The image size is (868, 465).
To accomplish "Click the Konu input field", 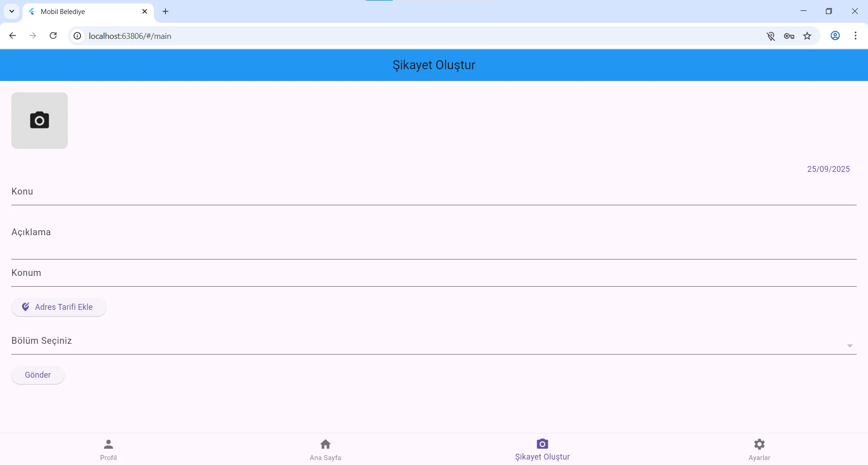I will 434,192.
